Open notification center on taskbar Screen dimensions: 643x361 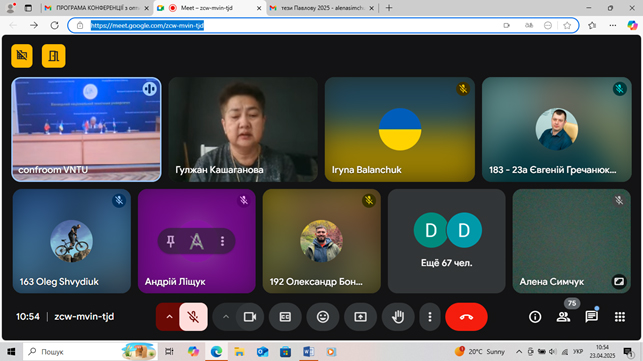tap(628, 352)
